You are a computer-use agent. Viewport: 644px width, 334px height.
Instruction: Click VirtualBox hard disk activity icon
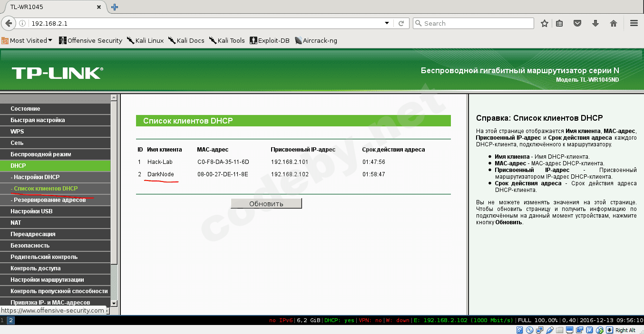[x=520, y=330]
